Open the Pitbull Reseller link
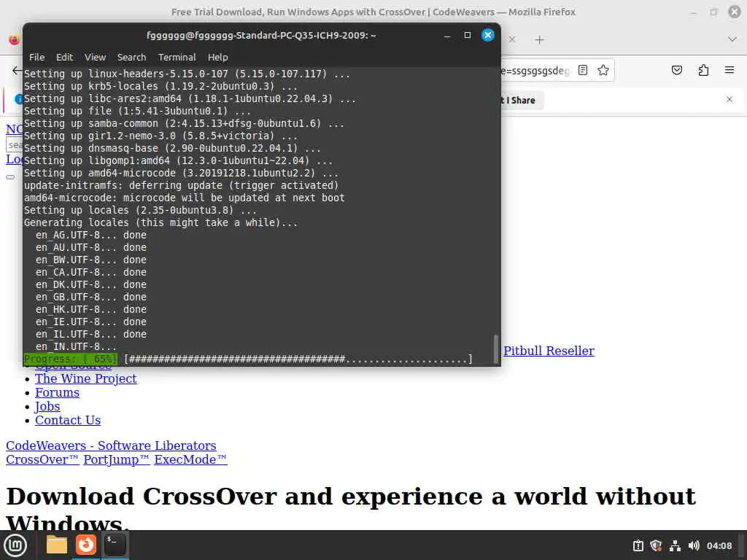Screen dimensions: 747x560 pyautogui.click(x=549, y=351)
